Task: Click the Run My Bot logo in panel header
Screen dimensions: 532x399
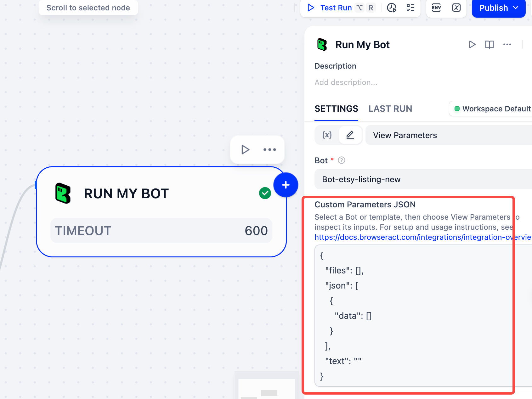Action: tap(322, 45)
